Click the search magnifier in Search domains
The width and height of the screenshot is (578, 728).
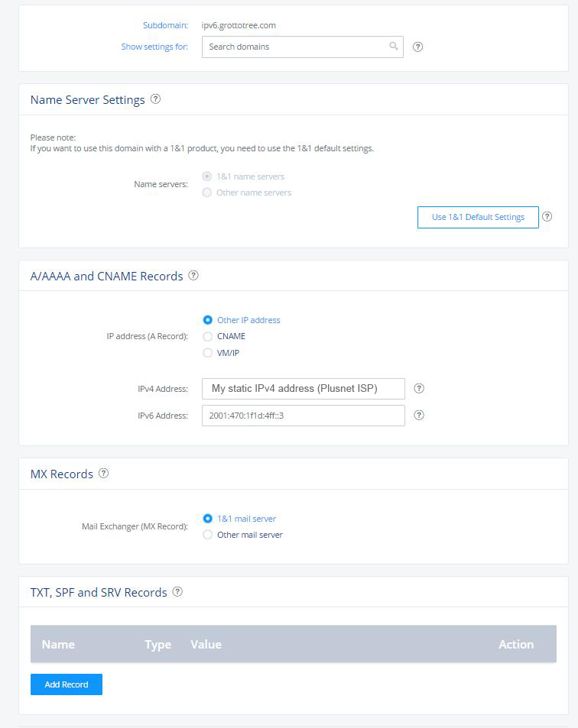pos(394,46)
